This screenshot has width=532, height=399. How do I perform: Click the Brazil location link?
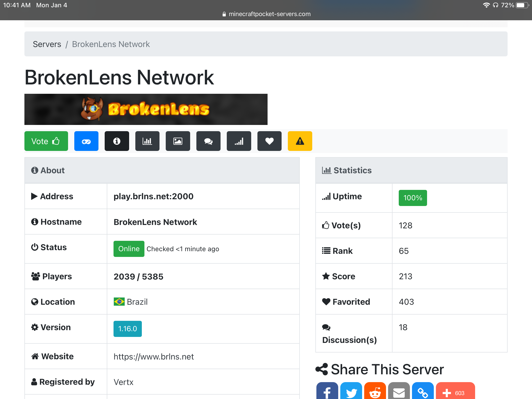coord(137,302)
